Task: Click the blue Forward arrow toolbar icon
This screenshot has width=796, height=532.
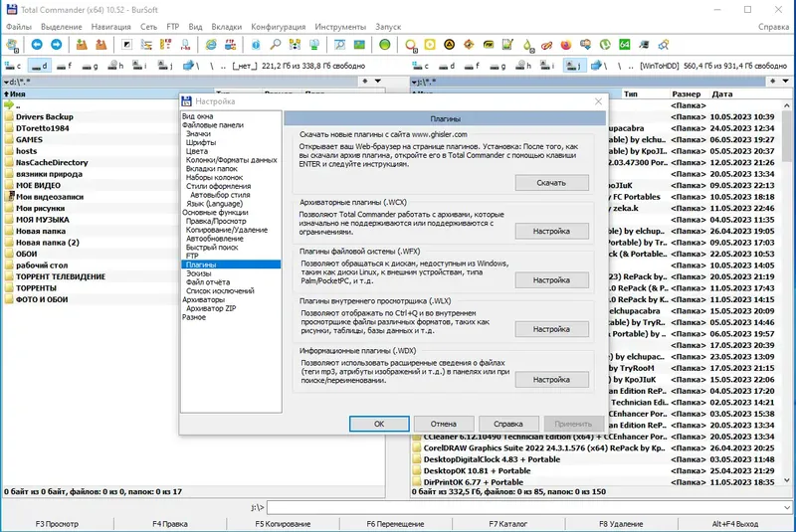Action: (x=57, y=45)
